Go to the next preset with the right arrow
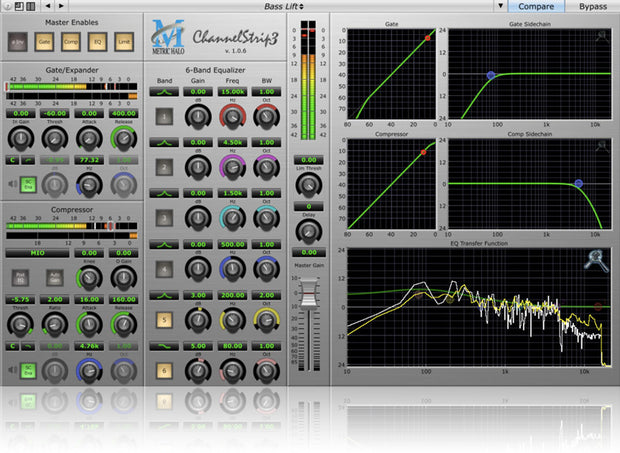Image resolution: width=620 pixels, height=453 pixels. click(x=61, y=6)
